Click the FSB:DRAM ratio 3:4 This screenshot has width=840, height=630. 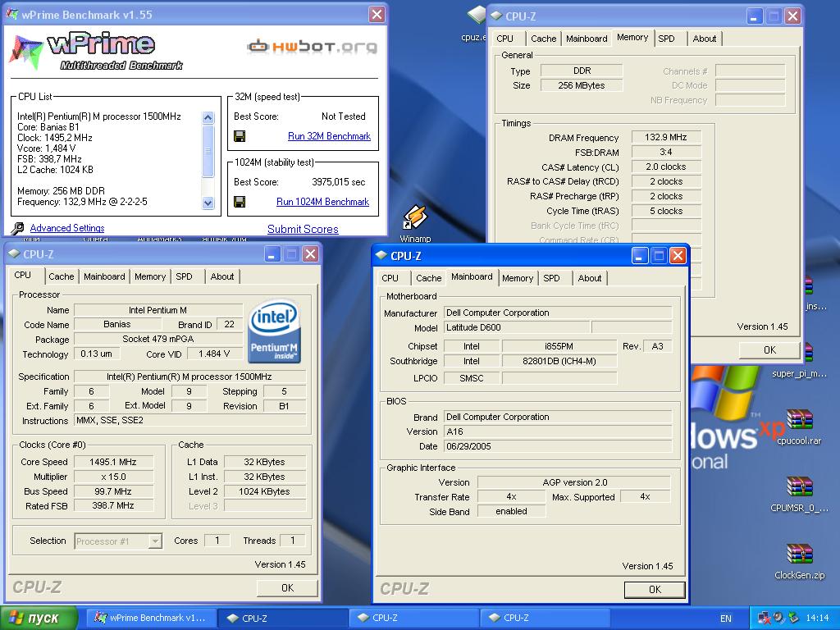(666, 152)
